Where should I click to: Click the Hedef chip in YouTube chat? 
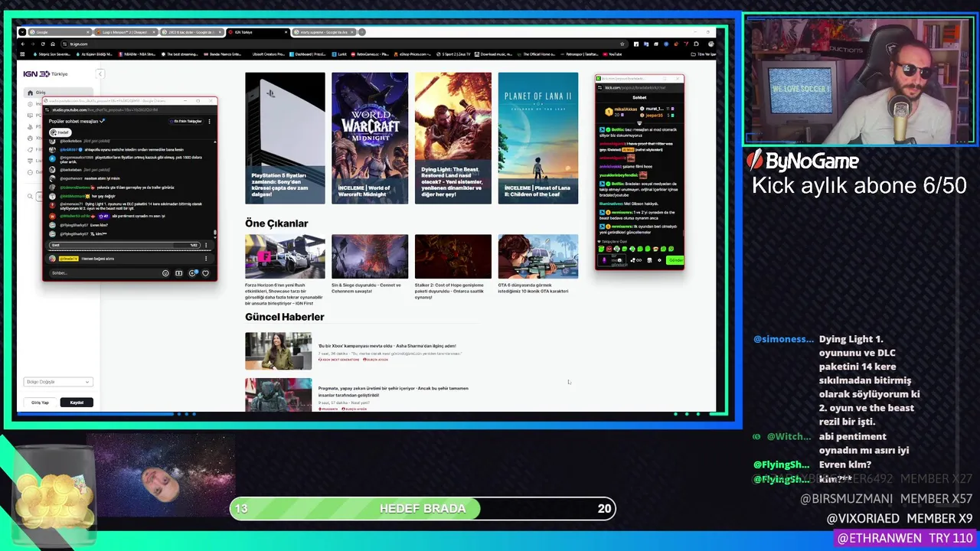60,132
